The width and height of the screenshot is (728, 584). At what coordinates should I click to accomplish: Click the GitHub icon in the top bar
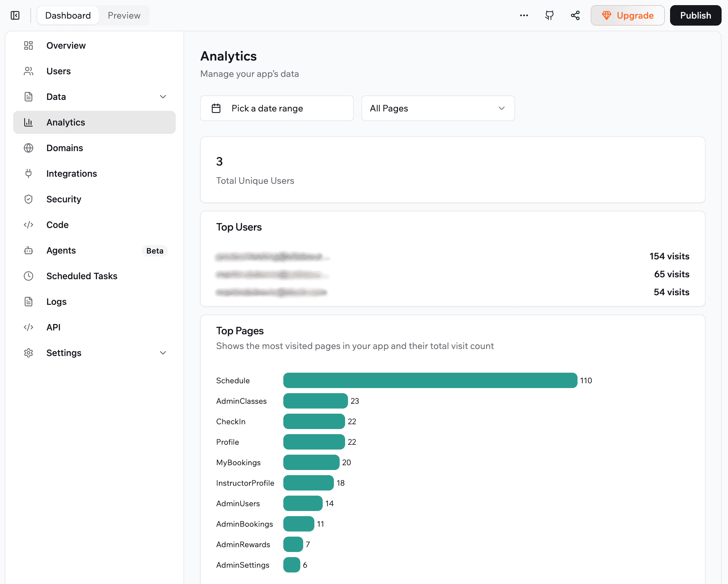tap(549, 15)
